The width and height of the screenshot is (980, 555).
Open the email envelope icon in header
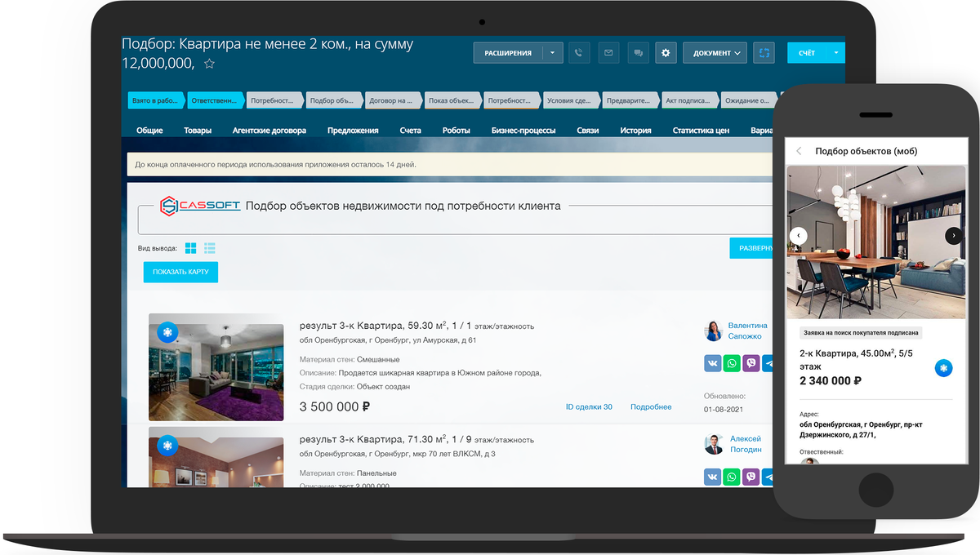[608, 53]
